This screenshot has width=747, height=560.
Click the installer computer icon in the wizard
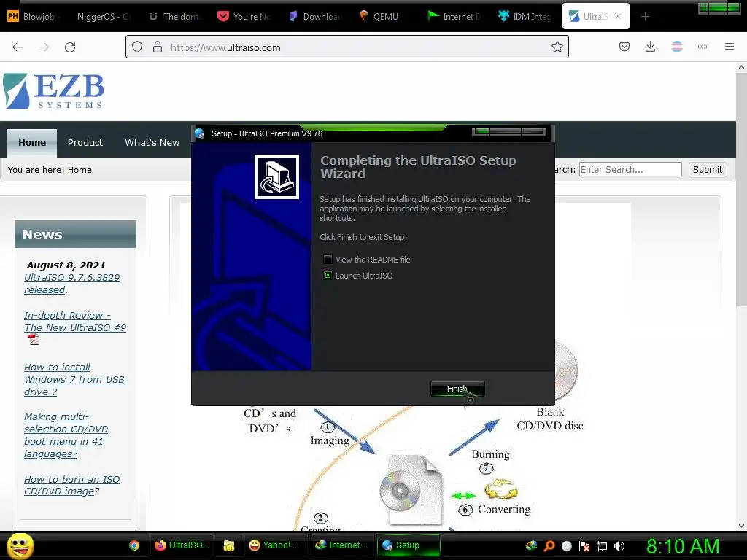point(276,176)
